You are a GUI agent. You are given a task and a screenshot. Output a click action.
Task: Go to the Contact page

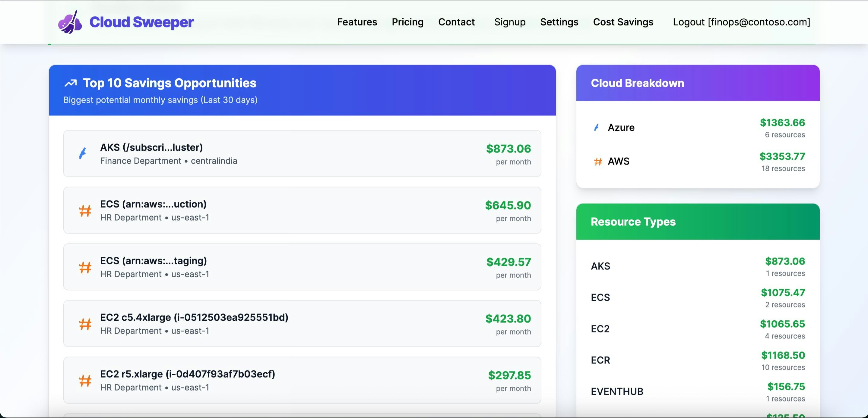(x=456, y=22)
